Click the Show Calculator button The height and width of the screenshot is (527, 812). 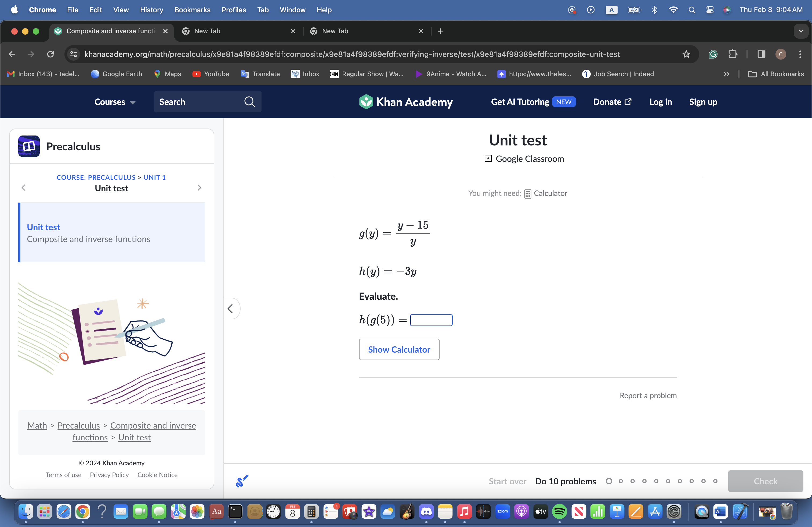[x=399, y=349]
